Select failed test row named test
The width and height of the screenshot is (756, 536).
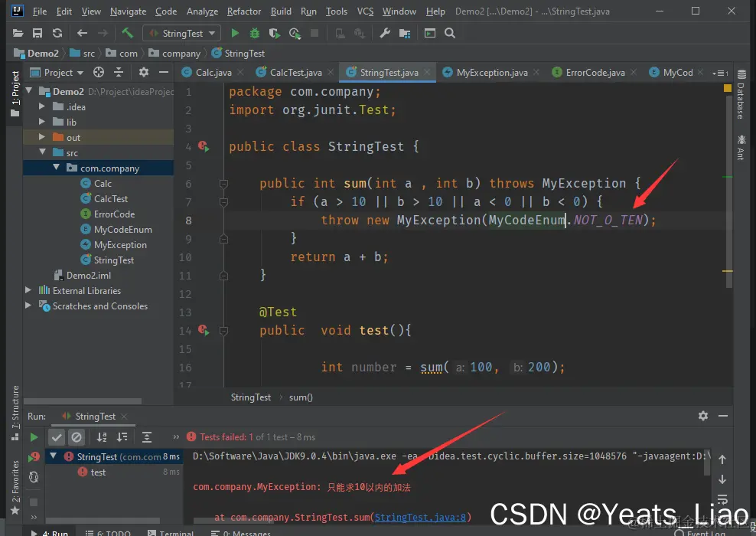tap(114, 472)
